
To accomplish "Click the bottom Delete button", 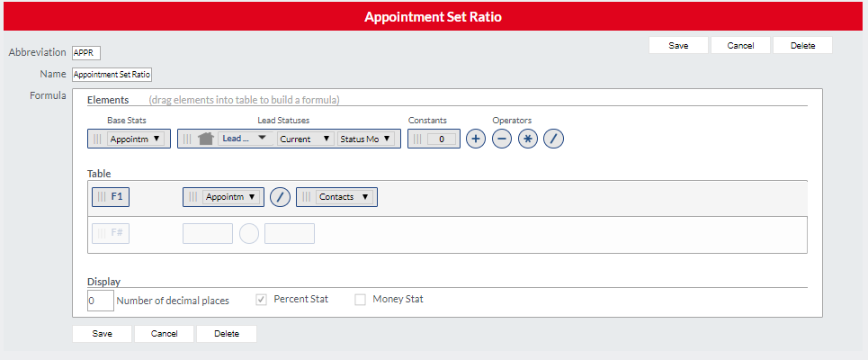I will coord(227,333).
